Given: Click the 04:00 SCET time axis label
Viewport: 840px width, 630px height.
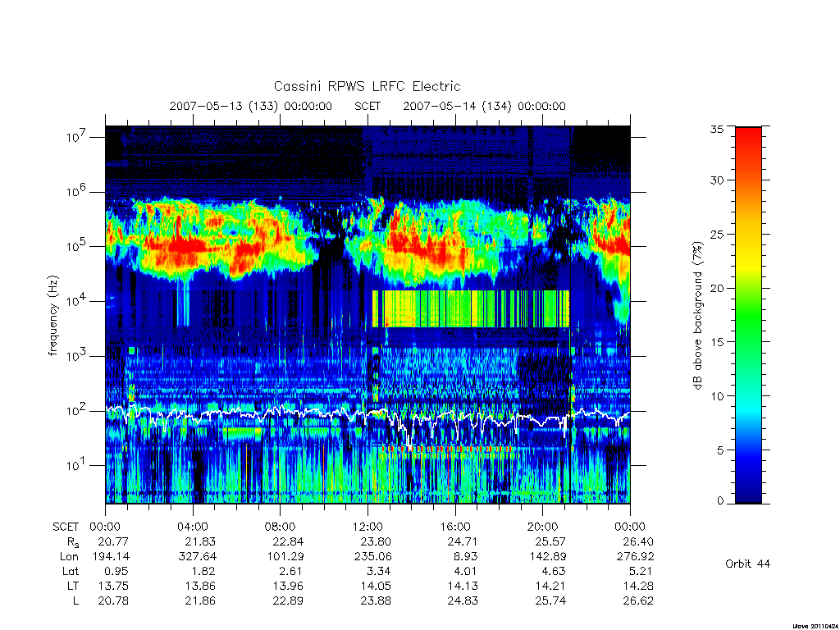Looking at the screenshot, I should (193, 527).
